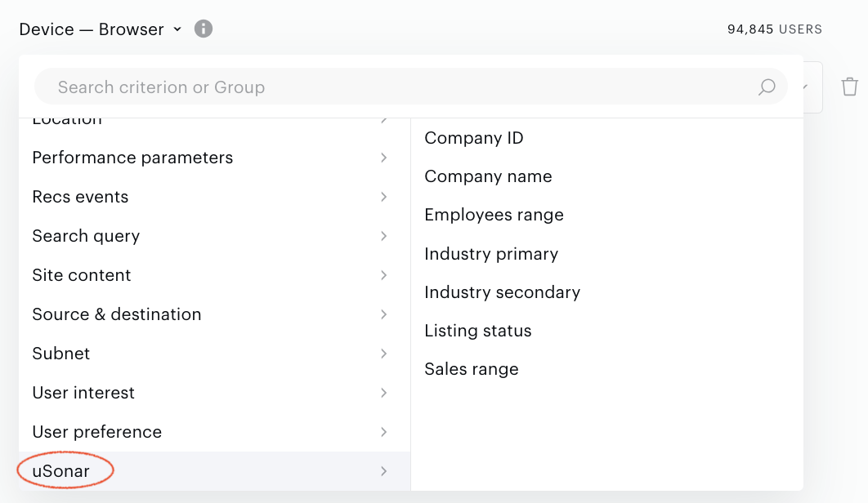Expand uSonar chevron arrow
This screenshot has height=503, width=868.
(383, 471)
